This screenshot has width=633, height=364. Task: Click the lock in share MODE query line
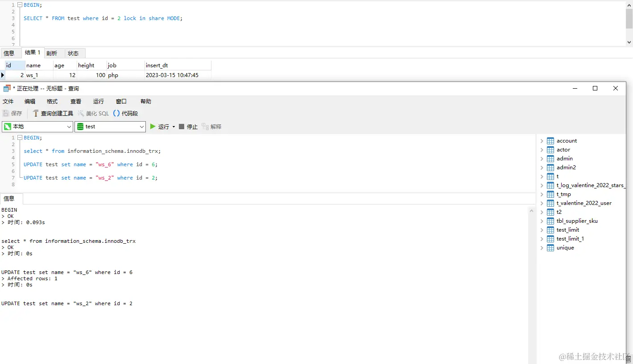[x=103, y=18]
